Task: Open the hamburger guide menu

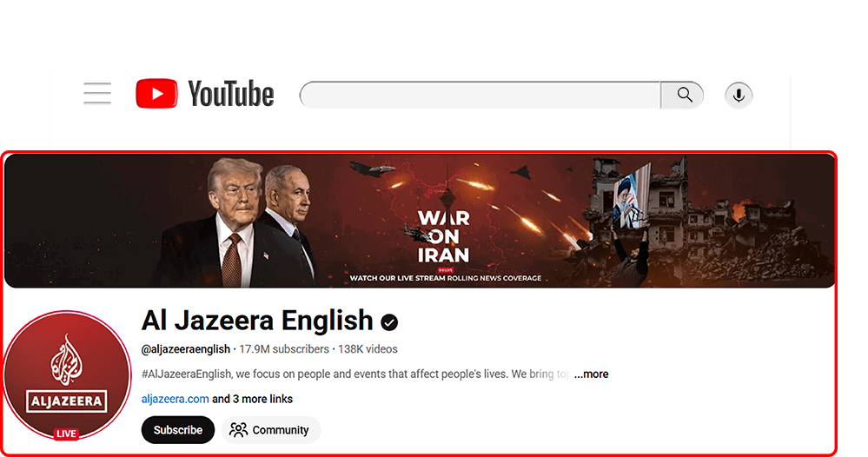Action: (97, 94)
